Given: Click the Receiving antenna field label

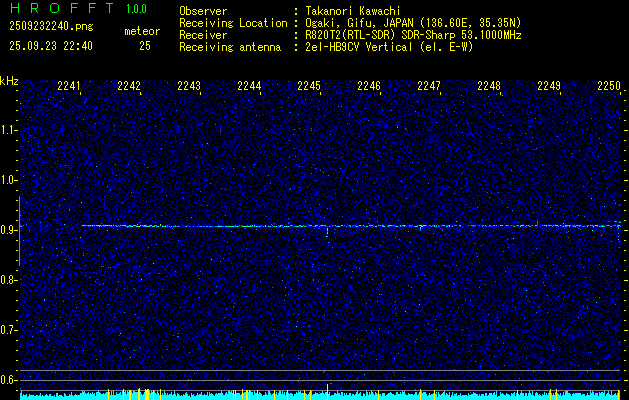Looking at the screenshot, I should 230,47.
